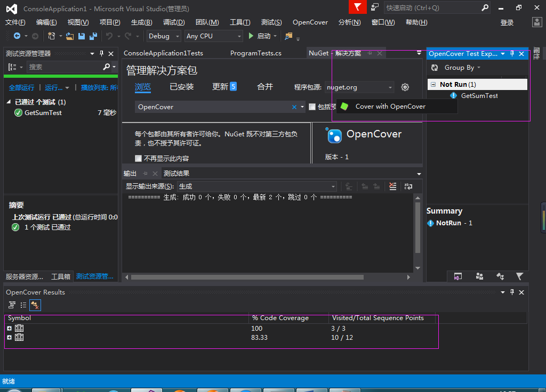
Task: Click the feedback flag notification icon
Action: tap(358, 7)
